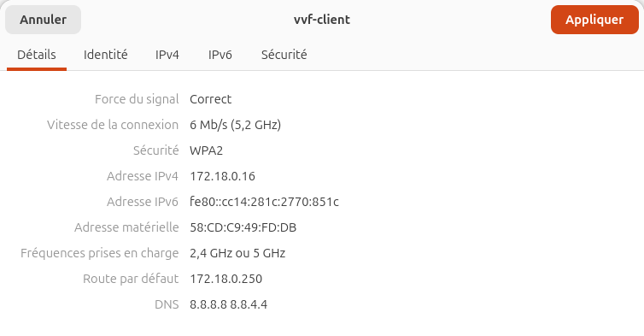The height and width of the screenshot is (336, 644).
Task: Switch to the Sécurité tab
Action: 284,55
